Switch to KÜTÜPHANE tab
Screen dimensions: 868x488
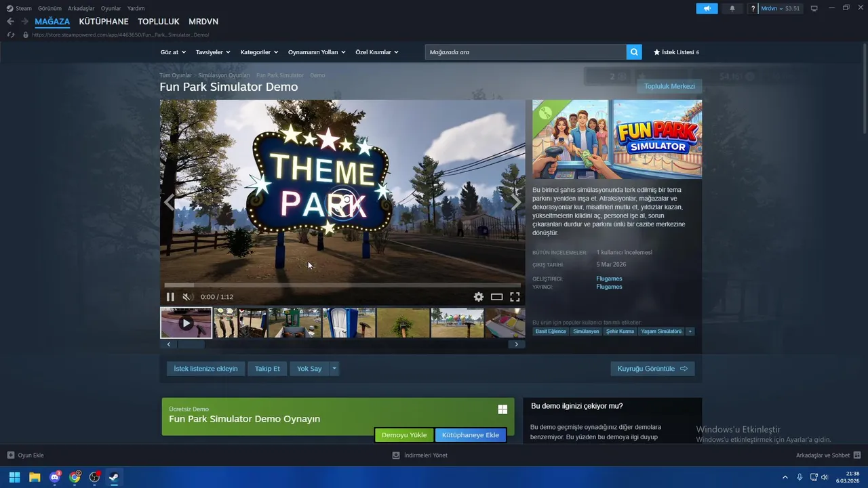pos(104,22)
